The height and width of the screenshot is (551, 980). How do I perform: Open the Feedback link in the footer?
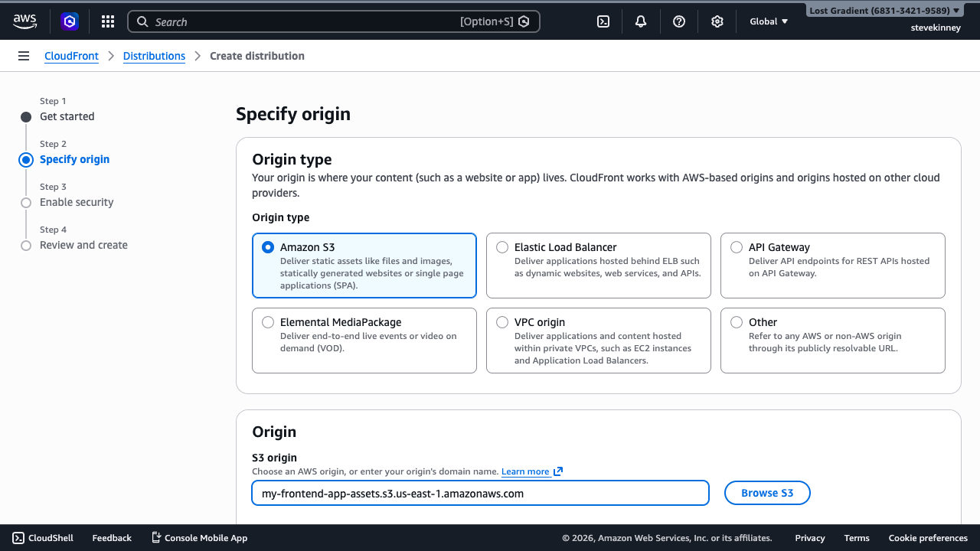pyautogui.click(x=112, y=538)
